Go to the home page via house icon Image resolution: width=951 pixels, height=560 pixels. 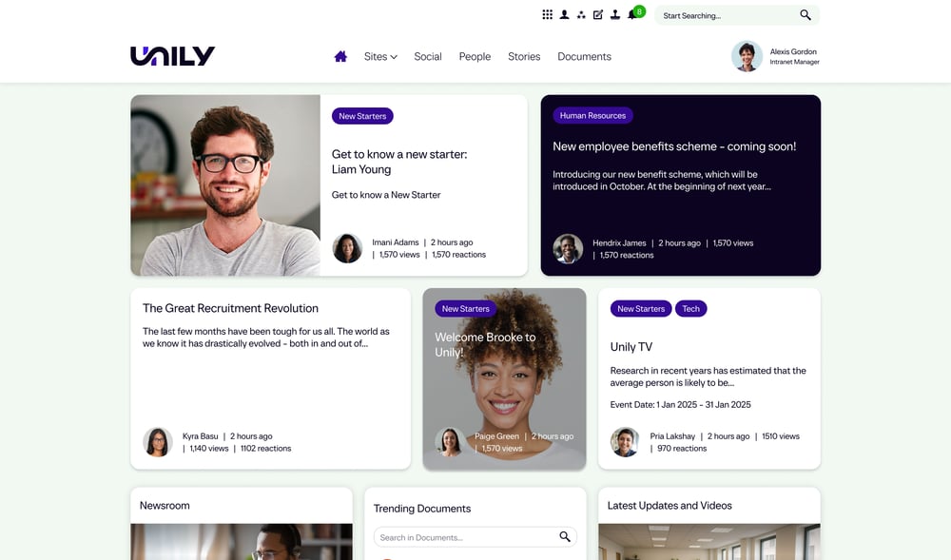pos(340,56)
